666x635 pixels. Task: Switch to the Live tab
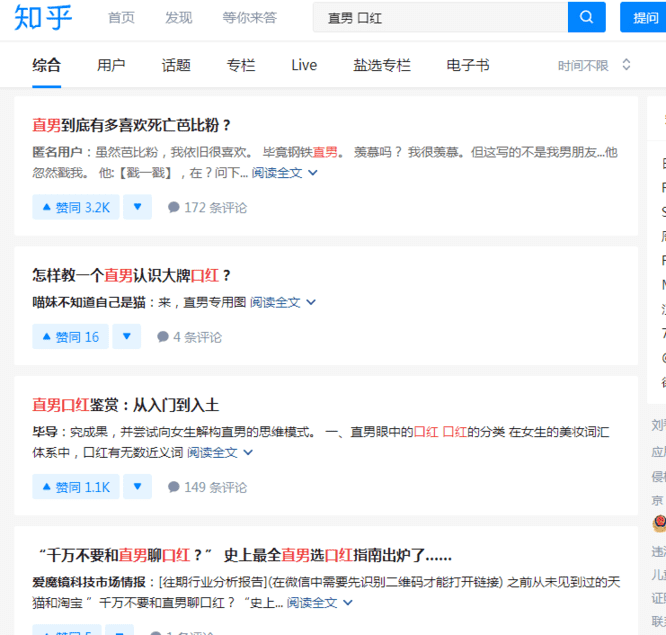coord(304,65)
